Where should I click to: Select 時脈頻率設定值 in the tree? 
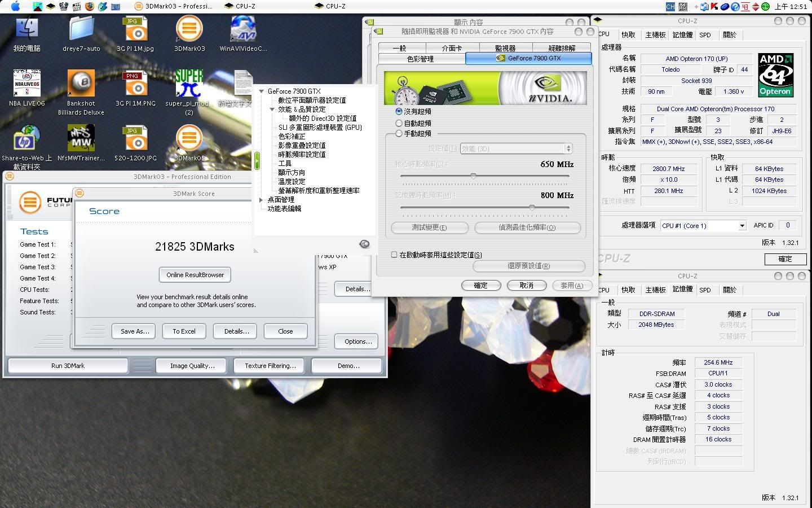coord(302,155)
